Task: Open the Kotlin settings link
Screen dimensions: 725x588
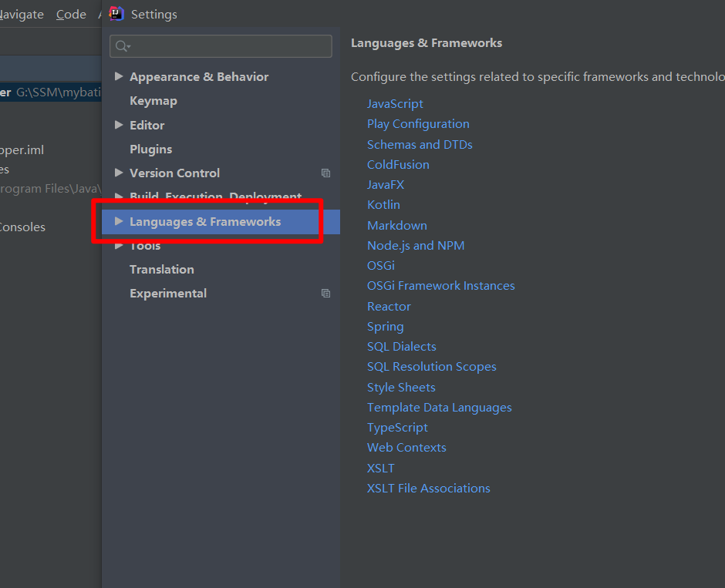Action: tap(383, 205)
